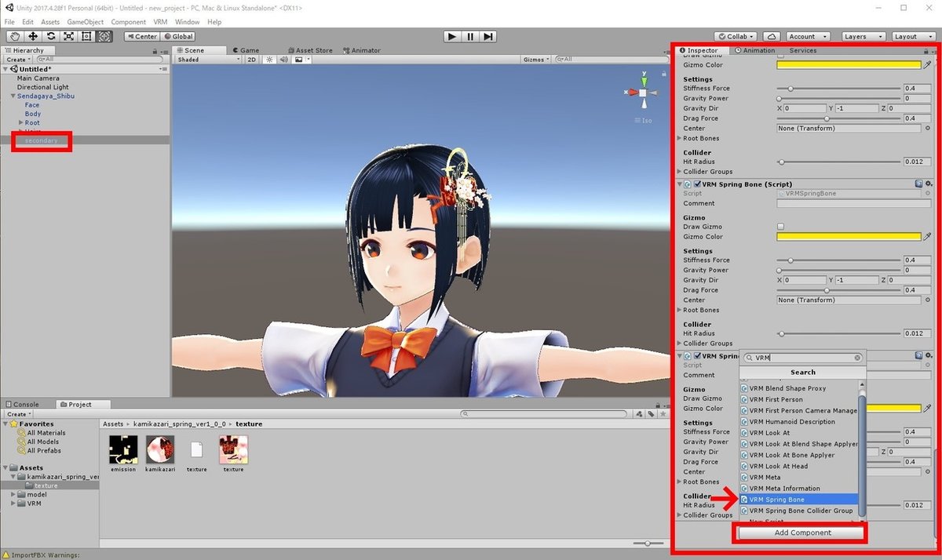Viewport: 942px width, 560px height.
Task: Switch to the Animation tab
Action: coord(754,50)
